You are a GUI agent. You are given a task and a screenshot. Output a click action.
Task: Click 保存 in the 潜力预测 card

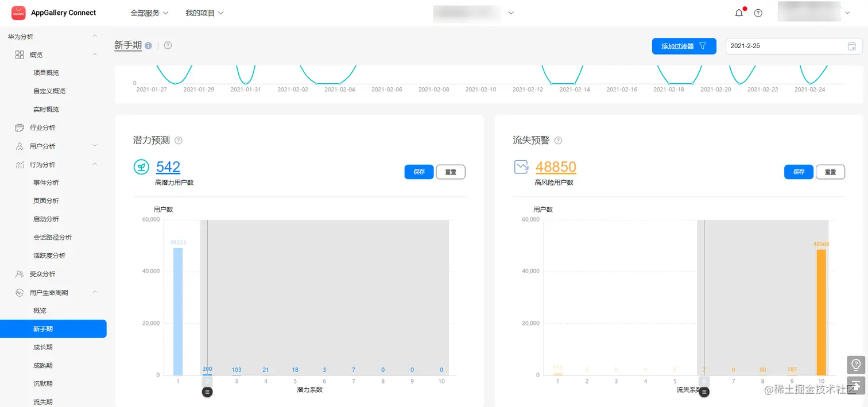click(419, 172)
